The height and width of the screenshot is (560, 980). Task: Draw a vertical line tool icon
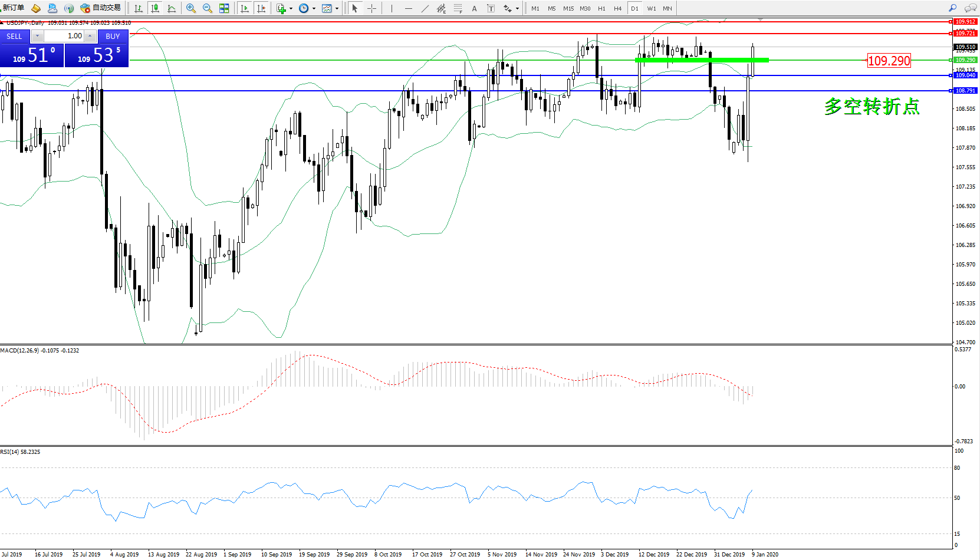[392, 8]
